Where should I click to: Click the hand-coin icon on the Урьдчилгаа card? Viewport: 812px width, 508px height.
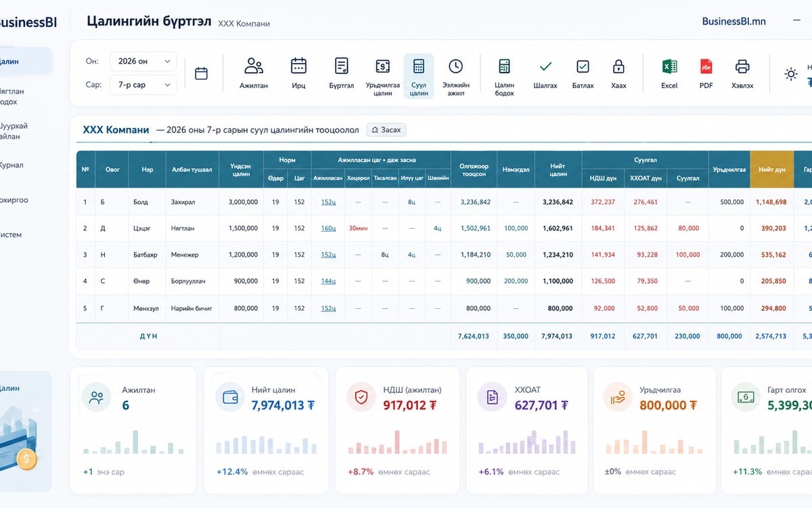(x=617, y=397)
